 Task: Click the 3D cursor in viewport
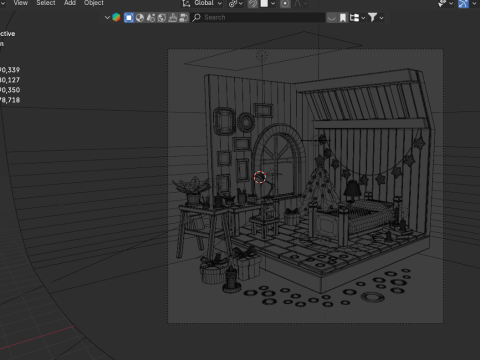[x=260, y=177]
